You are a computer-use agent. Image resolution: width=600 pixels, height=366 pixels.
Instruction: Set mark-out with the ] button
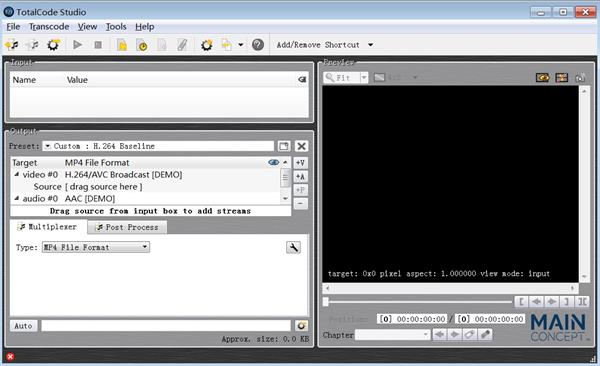click(567, 302)
